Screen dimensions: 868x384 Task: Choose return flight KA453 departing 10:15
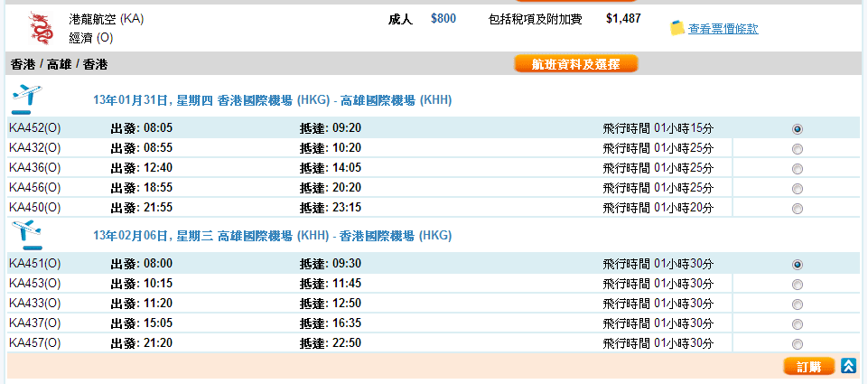(x=797, y=285)
